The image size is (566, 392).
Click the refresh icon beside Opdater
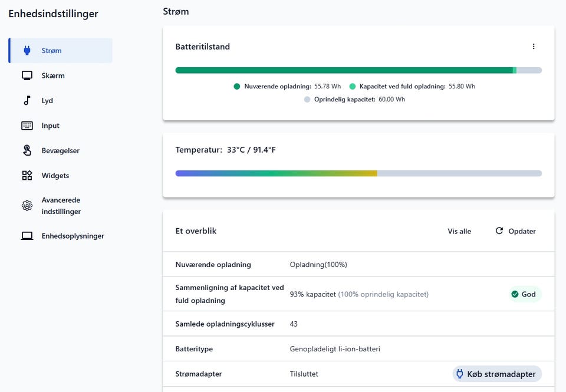[499, 231]
